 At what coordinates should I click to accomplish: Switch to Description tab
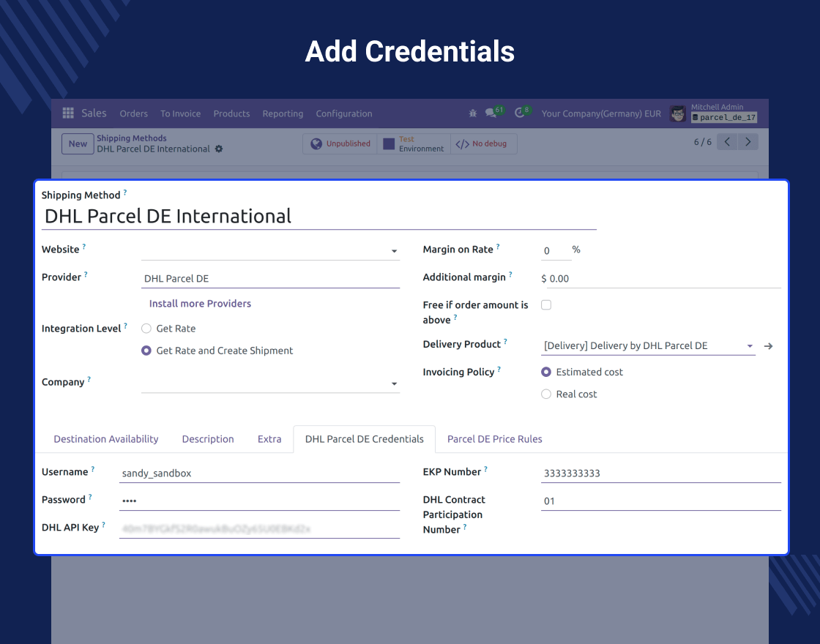point(208,439)
